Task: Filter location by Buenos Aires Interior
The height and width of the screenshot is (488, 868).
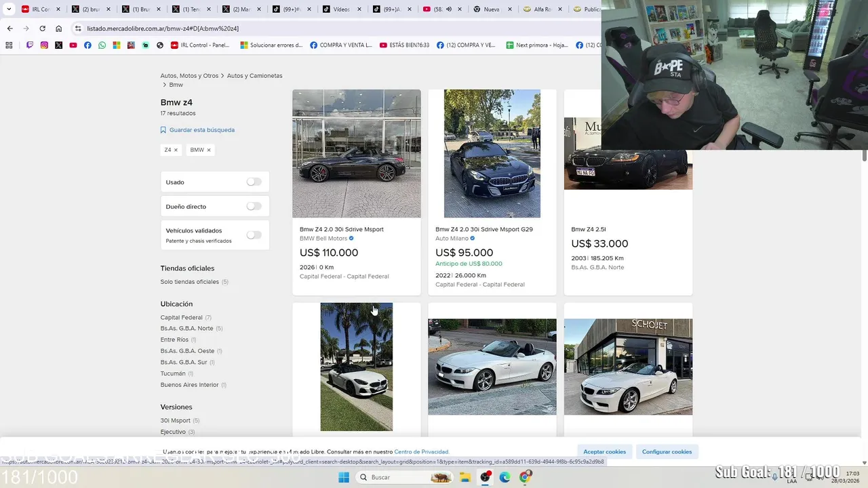Action: coord(189,385)
